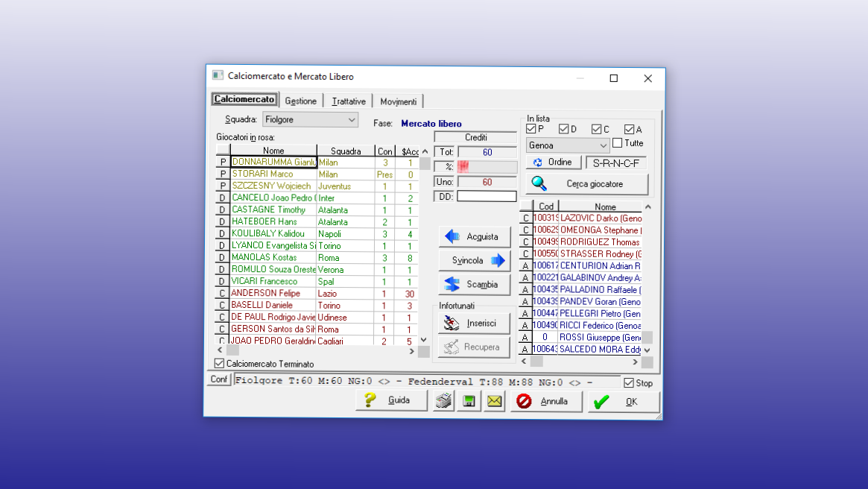Image resolution: width=868 pixels, height=489 pixels.
Task: Click the Inserisci icon under Infortunati
Action: pyautogui.click(x=452, y=323)
